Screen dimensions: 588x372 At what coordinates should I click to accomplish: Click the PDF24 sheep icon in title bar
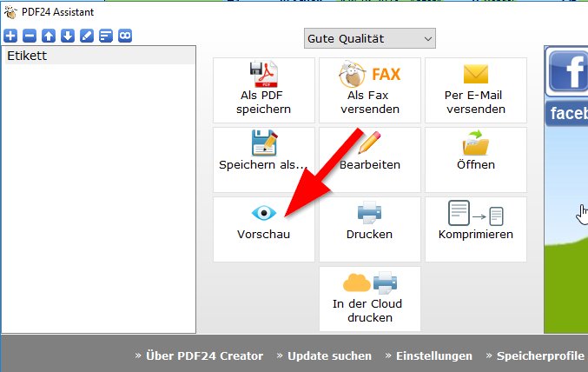click(x=10, y=12)
